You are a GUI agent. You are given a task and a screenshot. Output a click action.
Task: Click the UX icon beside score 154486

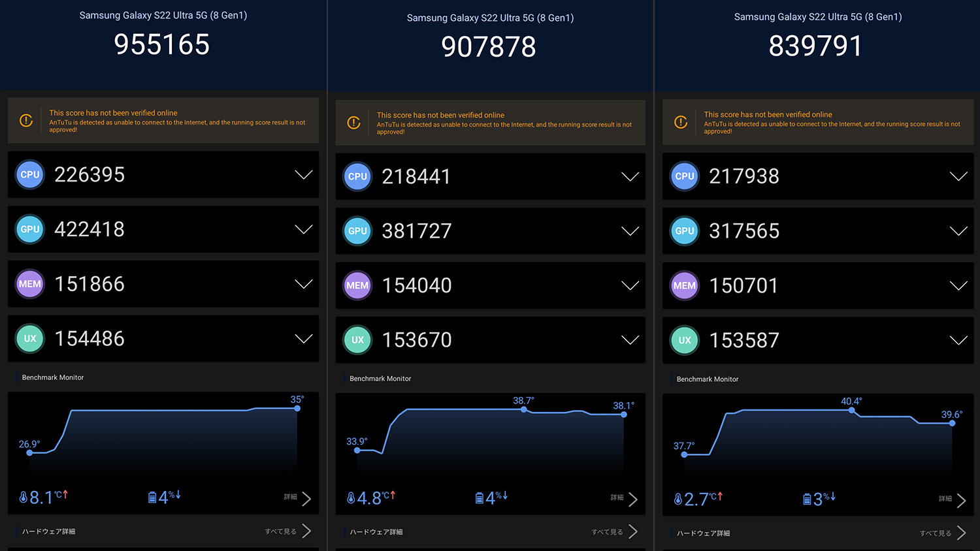30,339
